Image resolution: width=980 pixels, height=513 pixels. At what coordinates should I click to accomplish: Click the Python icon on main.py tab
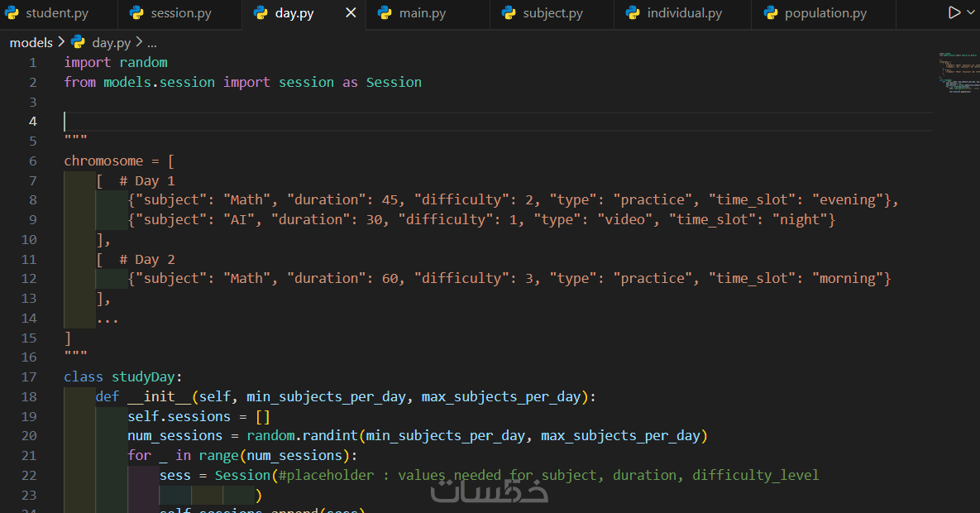tap(385, 13)
